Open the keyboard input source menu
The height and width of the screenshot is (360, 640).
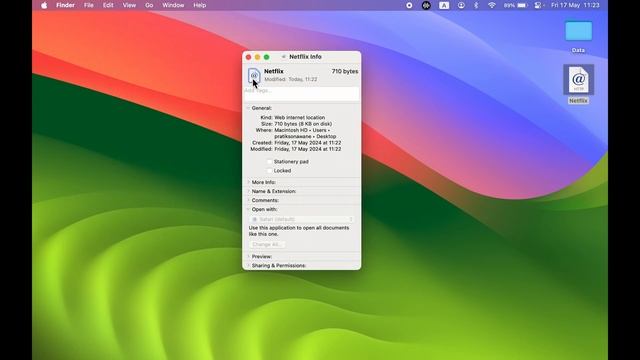point(444,5)
